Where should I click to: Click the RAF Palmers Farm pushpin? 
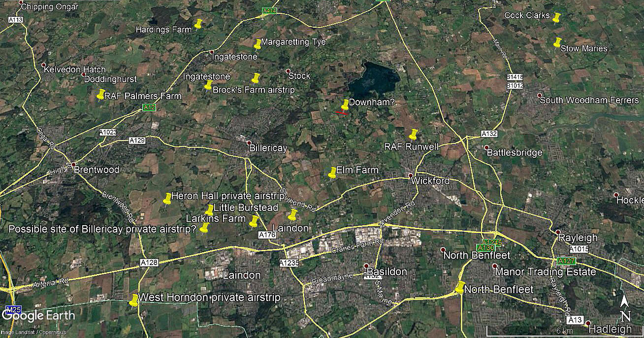pos(100,95)
